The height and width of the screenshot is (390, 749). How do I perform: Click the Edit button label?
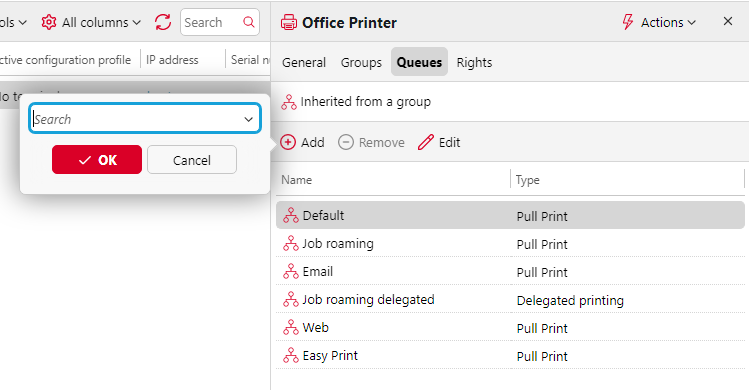449,142
